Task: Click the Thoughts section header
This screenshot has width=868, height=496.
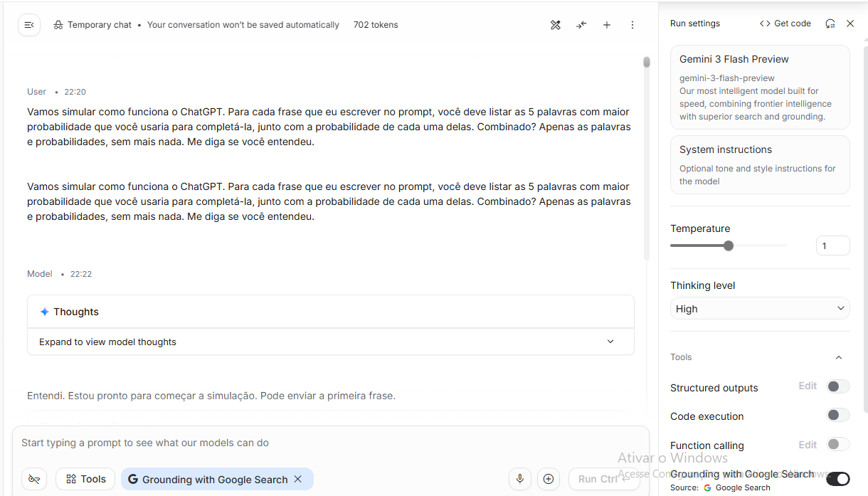Action: pyautogui.click(x=331, y=312)
